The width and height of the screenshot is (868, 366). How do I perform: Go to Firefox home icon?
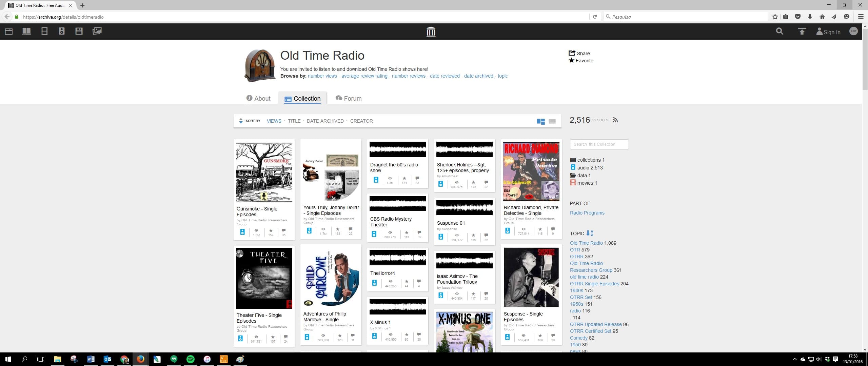(x=822, y=17)
